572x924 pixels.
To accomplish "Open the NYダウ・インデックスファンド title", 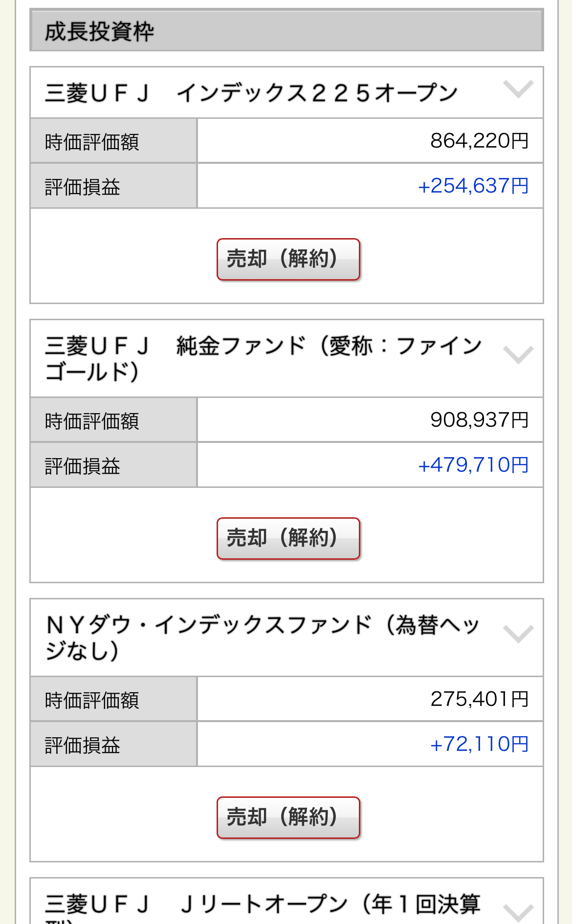I will (x=262, y=638).
